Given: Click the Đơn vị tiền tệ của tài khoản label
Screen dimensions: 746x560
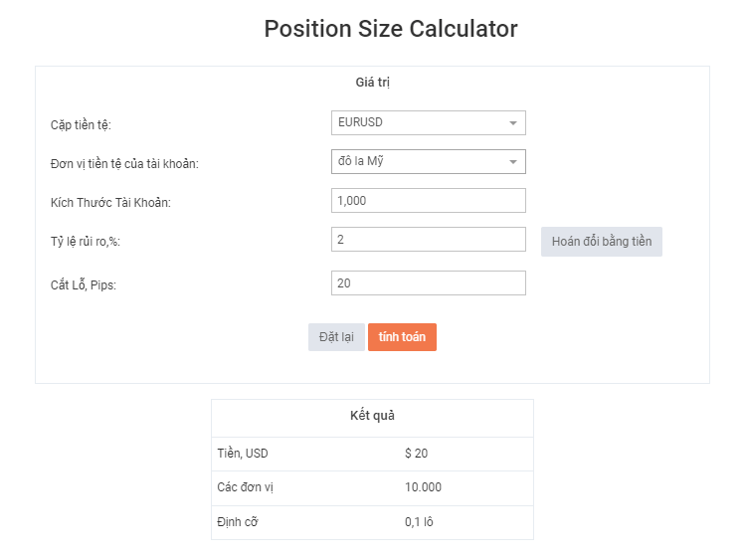Looking at the screenshot, I should tap(124, 163).
